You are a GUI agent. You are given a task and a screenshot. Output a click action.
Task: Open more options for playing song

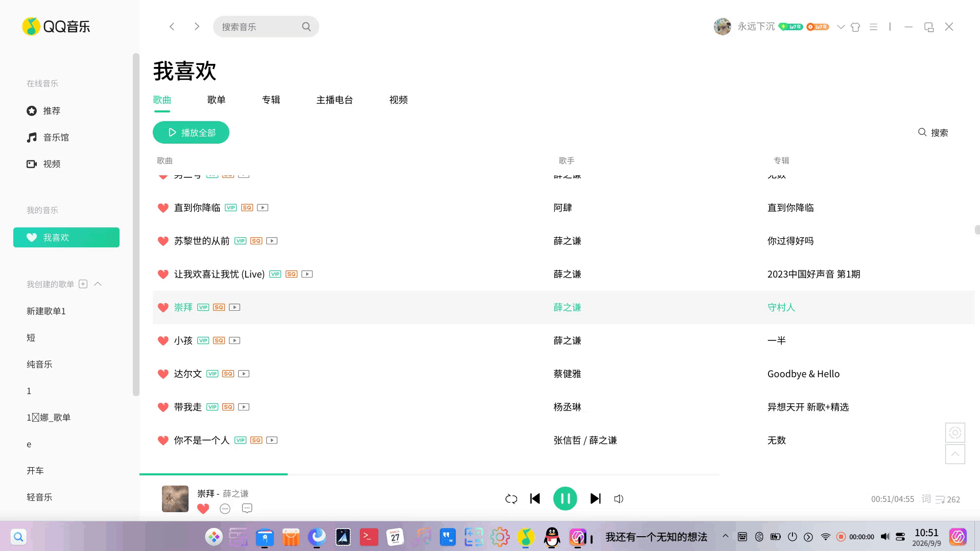[x=225, y=509]
